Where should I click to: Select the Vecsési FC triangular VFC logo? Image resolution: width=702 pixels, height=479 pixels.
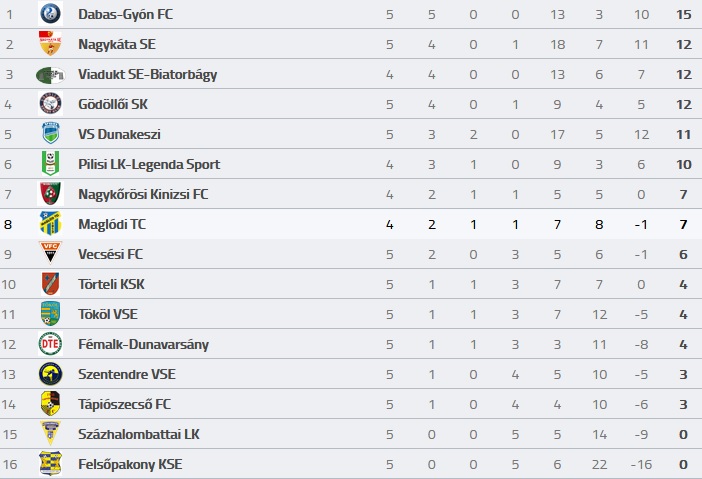[50, 253]
